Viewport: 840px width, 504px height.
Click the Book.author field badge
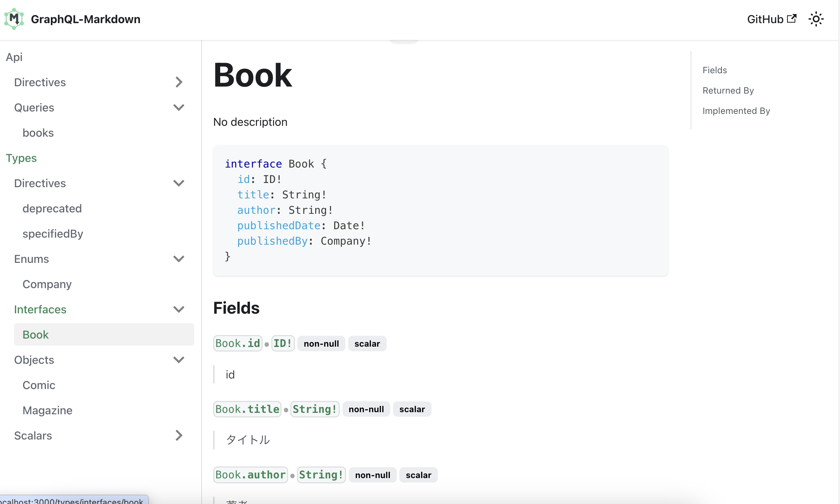250,475
